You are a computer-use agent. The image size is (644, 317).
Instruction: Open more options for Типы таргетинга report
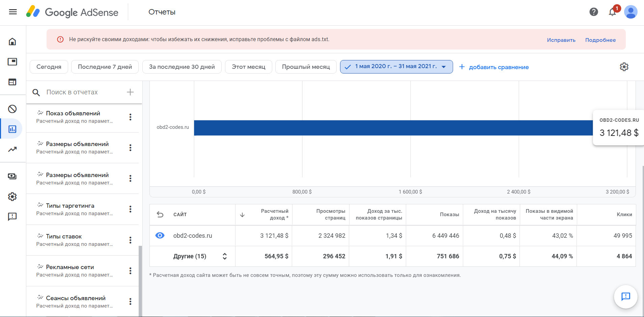pyautogui.click(x=130, y=209)
